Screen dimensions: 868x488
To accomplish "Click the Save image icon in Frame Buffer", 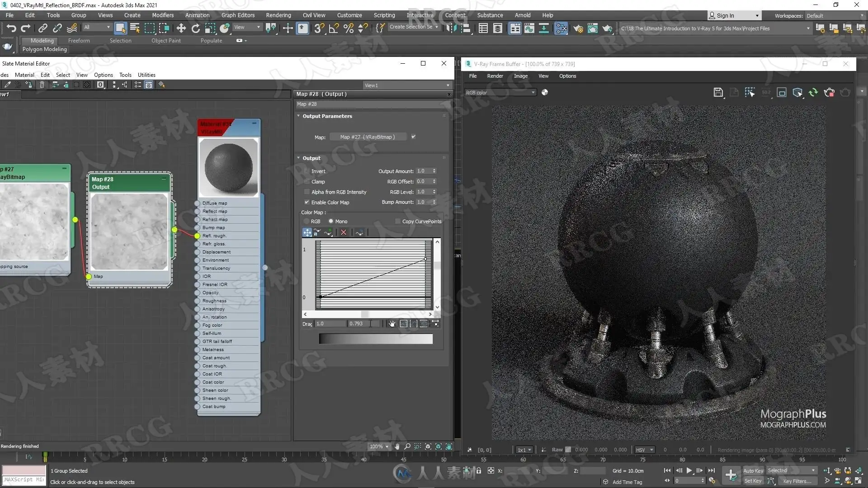I will pyautogui.click(x=718, y=93).
